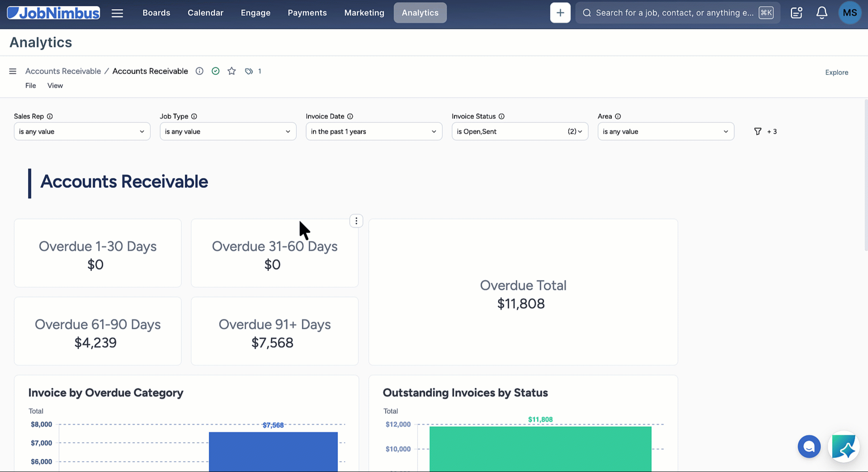868x472 pixels.
Task: Click the $8,000 axis label
Action: pyautogui.click(x=41, y=424)
